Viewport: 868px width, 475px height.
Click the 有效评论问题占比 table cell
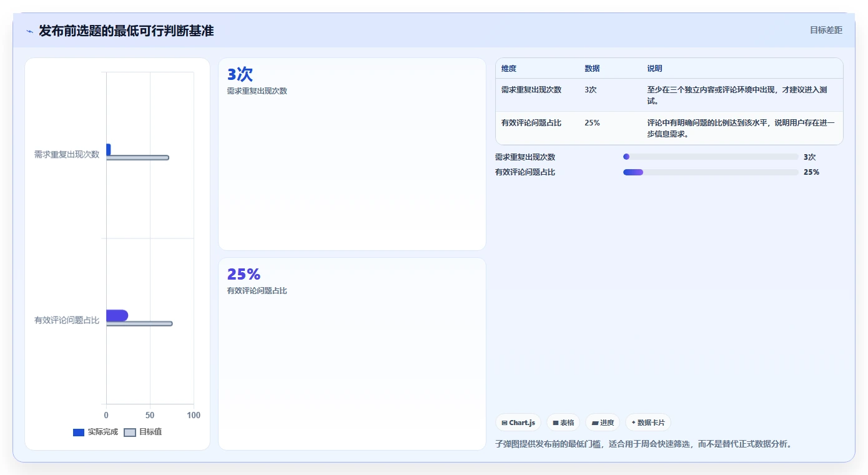pyautogui.click(x=531, y=123)
